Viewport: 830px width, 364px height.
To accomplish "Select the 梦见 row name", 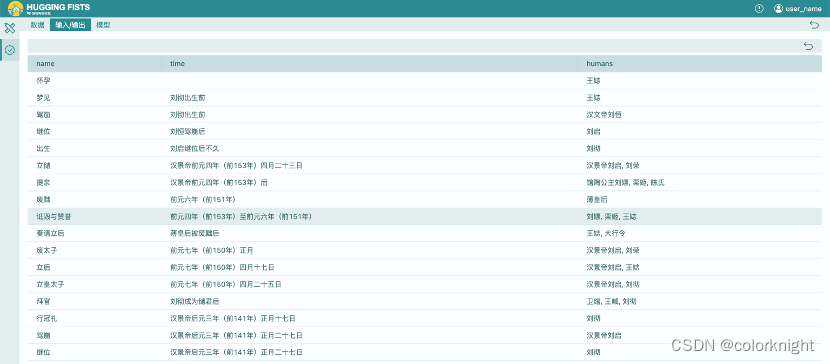I will (43, 98).
